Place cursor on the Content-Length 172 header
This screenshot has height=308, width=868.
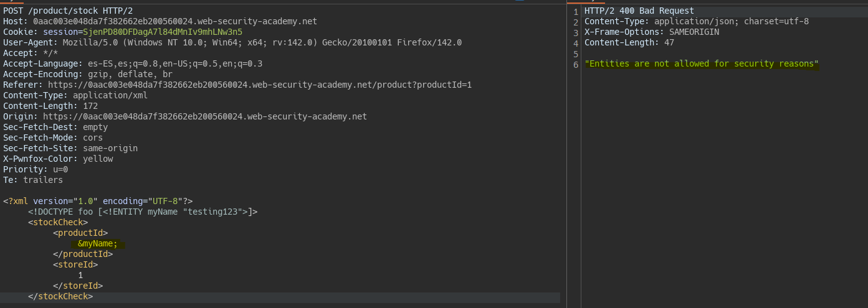(50, 106)
